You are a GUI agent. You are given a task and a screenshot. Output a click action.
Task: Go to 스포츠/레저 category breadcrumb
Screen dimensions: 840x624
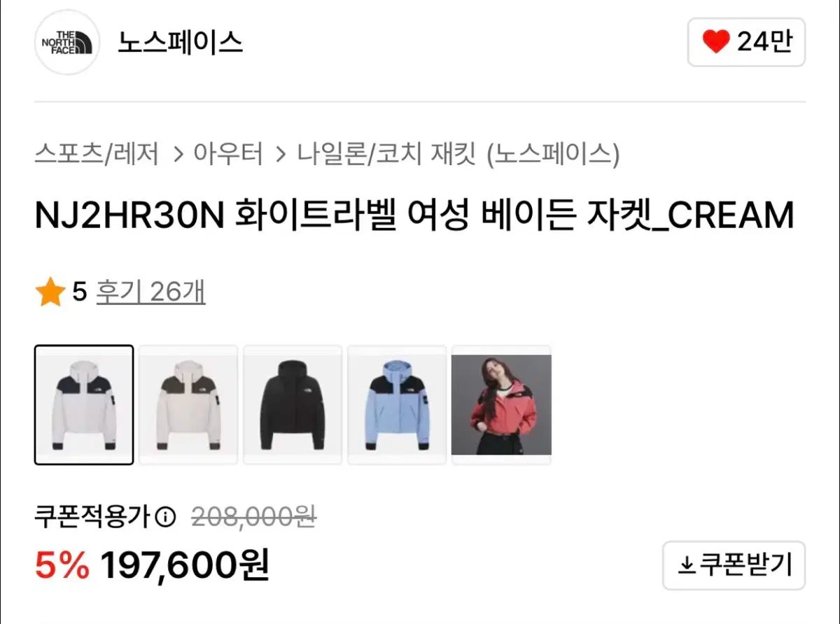coord(97,154)
